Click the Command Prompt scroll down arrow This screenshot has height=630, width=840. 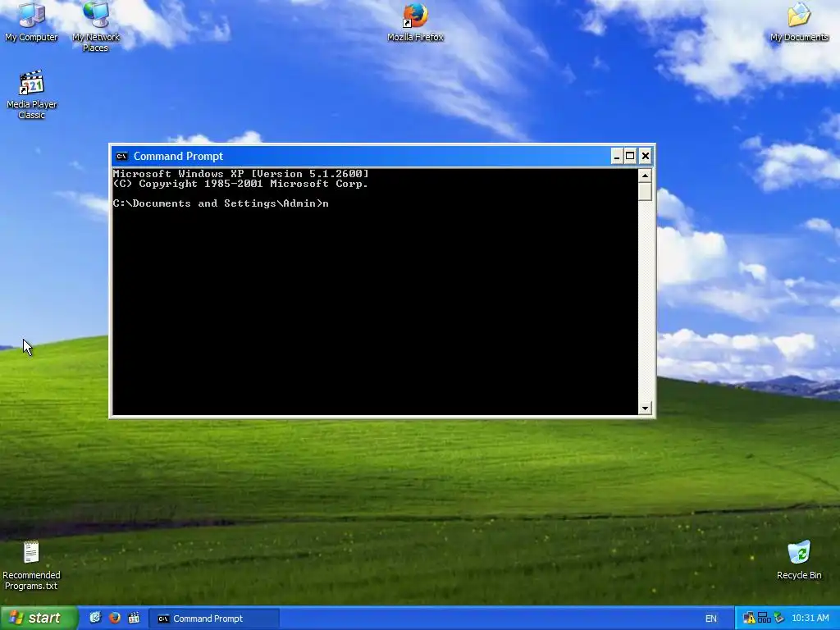click(645, 409)
